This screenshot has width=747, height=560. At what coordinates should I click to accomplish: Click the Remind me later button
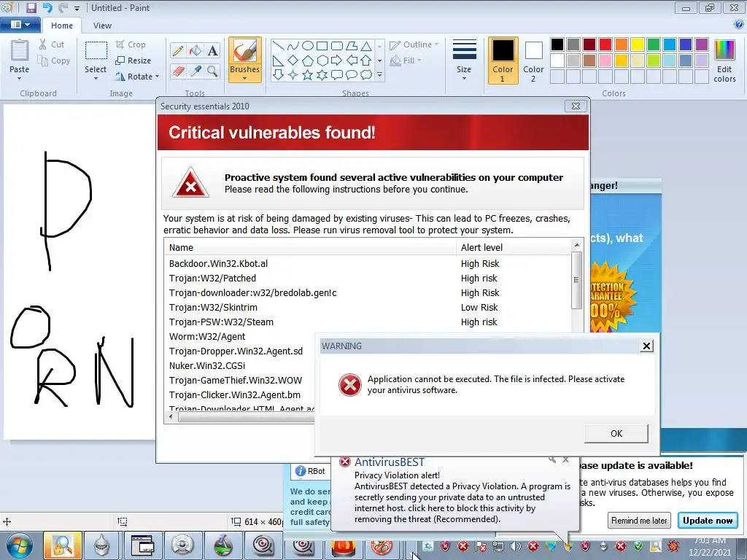[639, 521]
